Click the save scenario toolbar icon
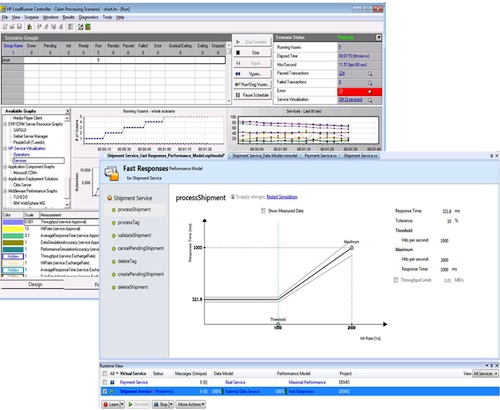500x410 pixels. [x=19, y=27]
